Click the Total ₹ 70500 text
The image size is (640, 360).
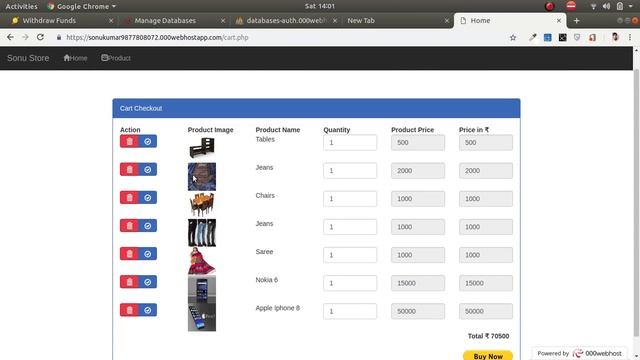click(x=488, y=336)
